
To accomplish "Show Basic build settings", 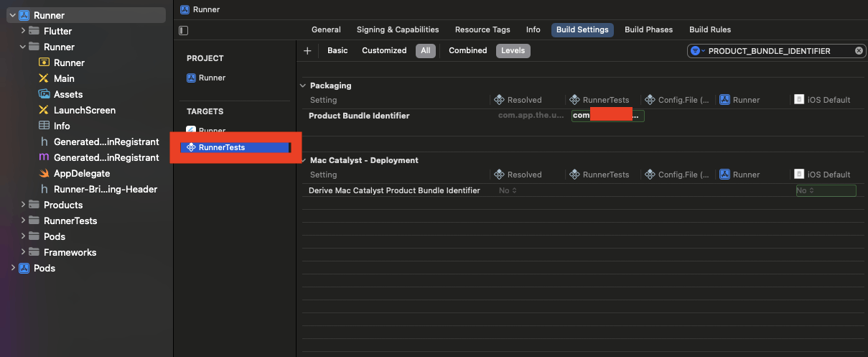I will [x=337, y=50].
